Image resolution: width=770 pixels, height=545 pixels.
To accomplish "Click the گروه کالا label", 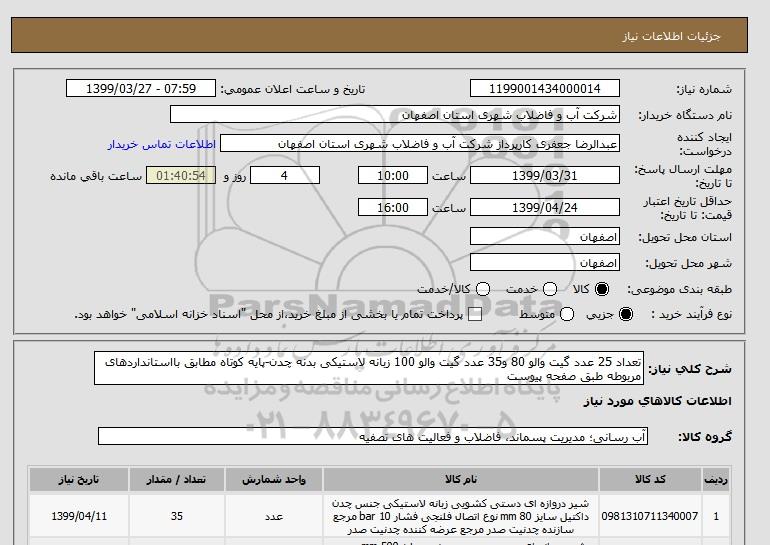I will (705, 436).
